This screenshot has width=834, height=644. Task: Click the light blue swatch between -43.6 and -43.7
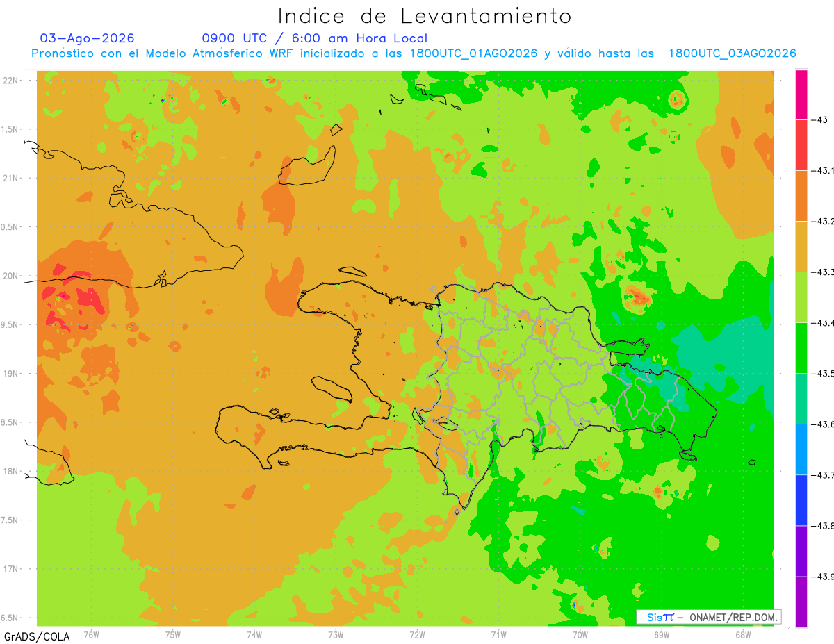pos(801,449)
